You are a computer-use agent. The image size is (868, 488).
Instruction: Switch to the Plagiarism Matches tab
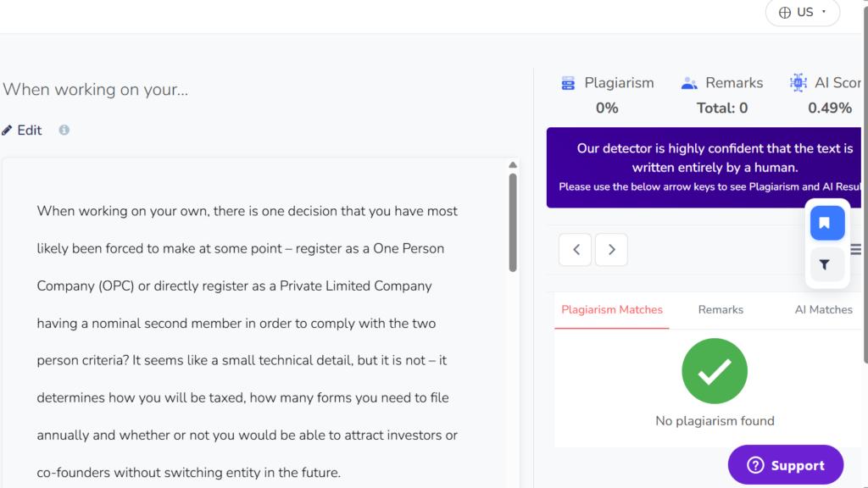pyautogui.click(x=612, y=310)
